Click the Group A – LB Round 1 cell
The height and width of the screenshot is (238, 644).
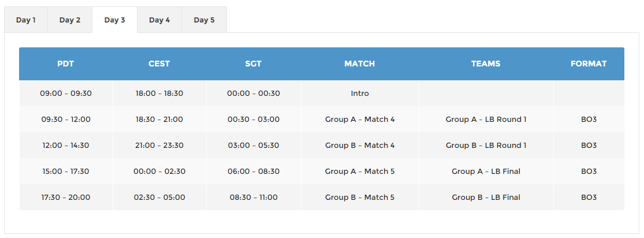tap(486, 120)
